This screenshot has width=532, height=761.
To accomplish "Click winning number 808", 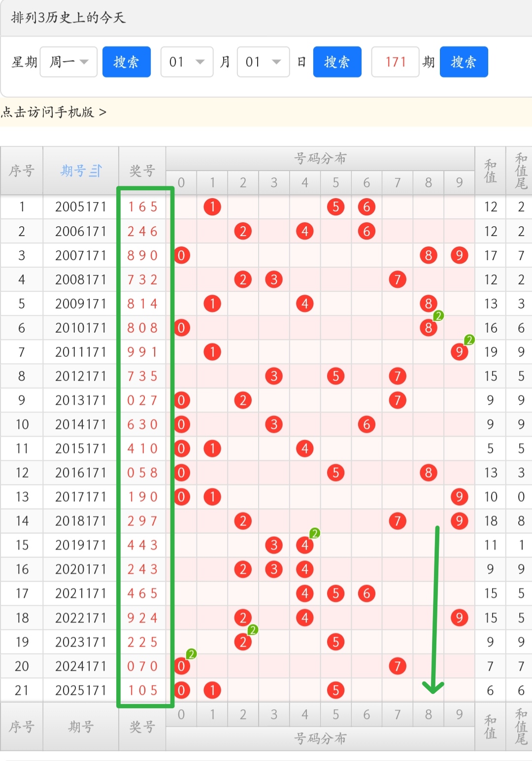I will pyautogui.click(x=142, y=328).
